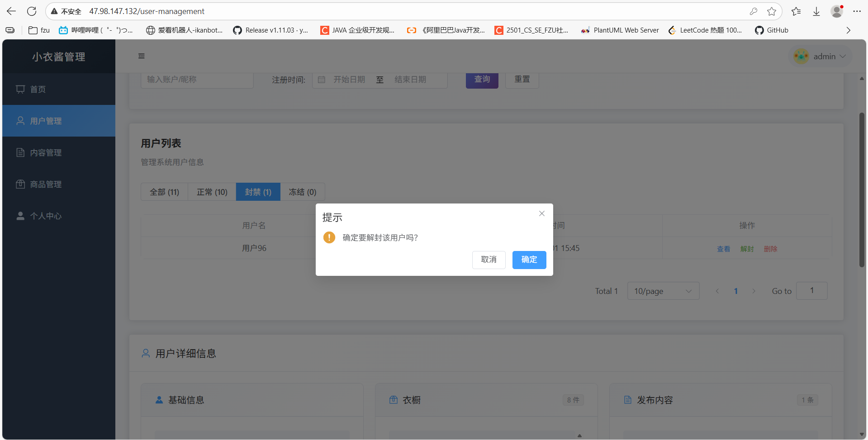Viewport: 868px width, 440px height.
Task: Open the LeetCode 热题 100 bookmark
Action: tap(705, 30)
